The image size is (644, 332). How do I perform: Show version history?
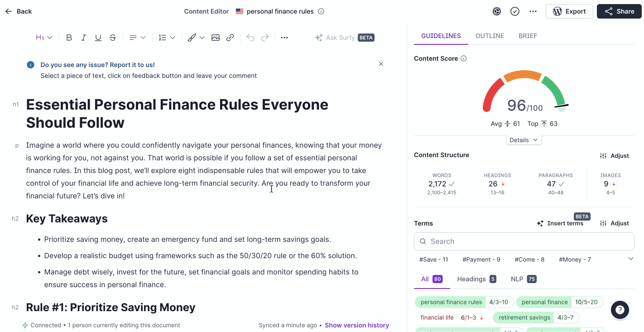coord(356,325)
